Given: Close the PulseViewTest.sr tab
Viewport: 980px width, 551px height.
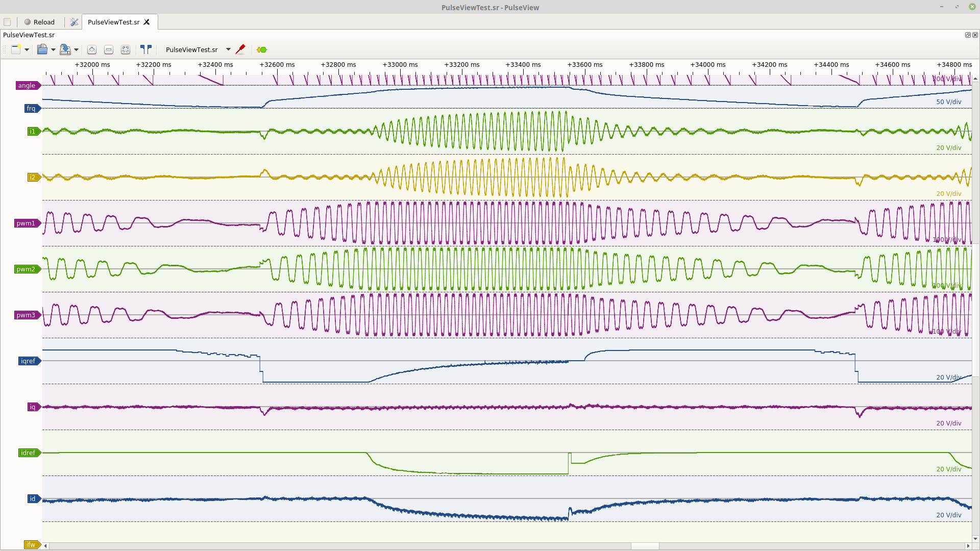Looking at the screenshot, I should click(x=146, y=22).
